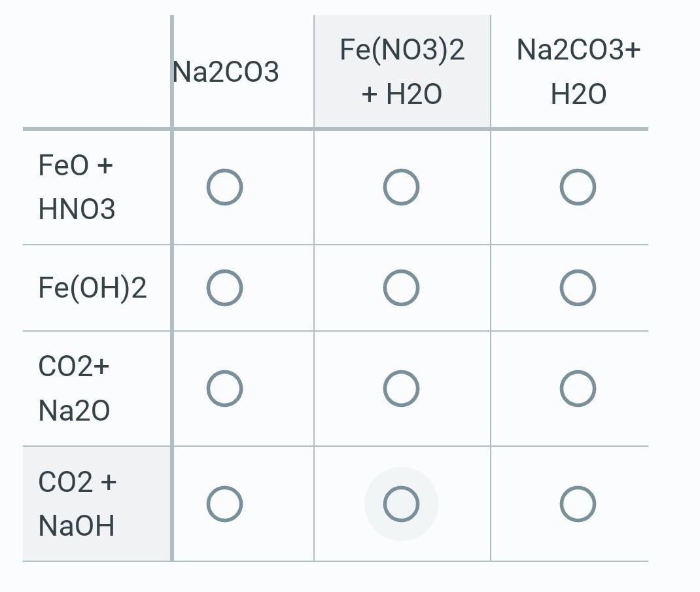Click the CO2 + NaOH row label

77,504
